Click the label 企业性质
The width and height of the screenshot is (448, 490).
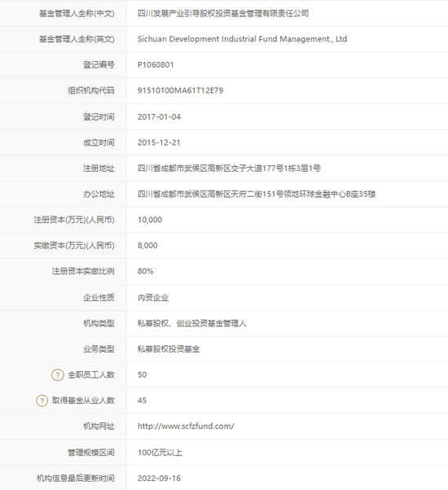click(99, 298)
